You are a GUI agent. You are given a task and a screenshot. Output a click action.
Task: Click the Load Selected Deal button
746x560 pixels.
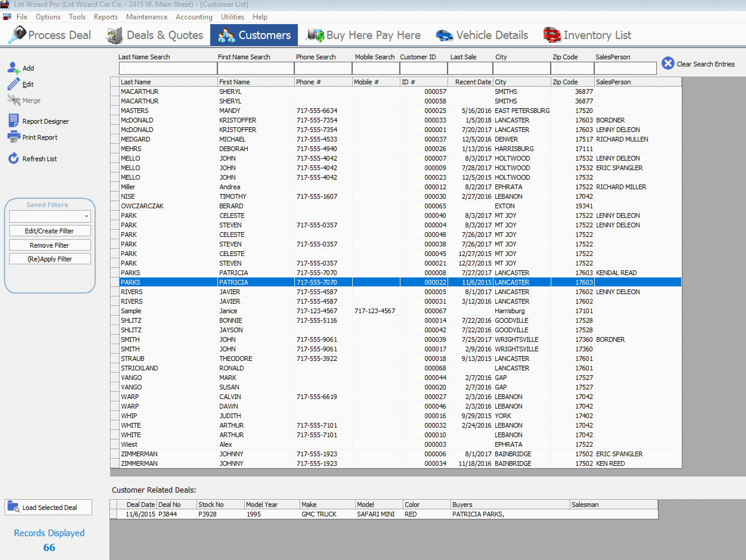(x=48, y=507)
